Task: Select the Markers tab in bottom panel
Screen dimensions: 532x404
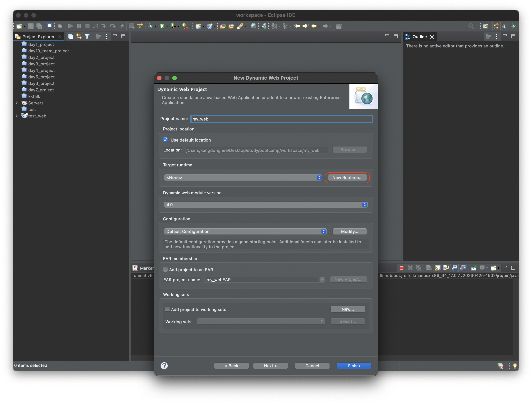Action: click(x=143, y=268)
